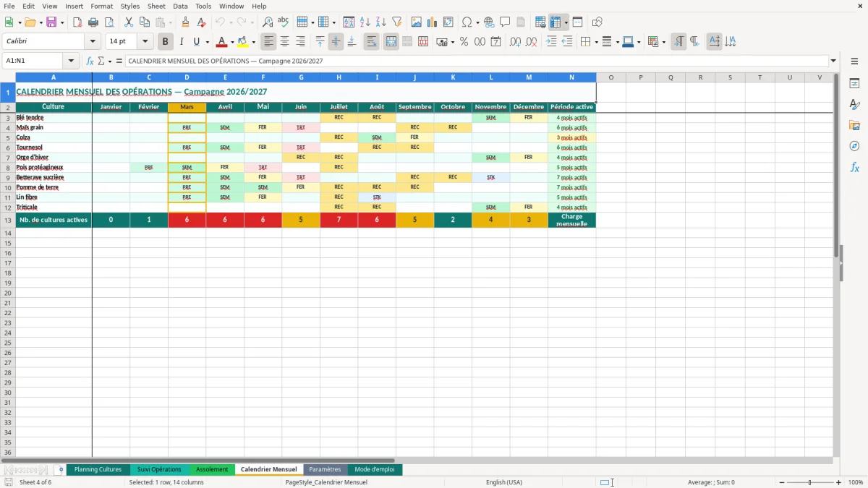Apply the yellow highlighting color swatch
The image size is (868, 488).
pyautogui.click(x=243, y=42)
